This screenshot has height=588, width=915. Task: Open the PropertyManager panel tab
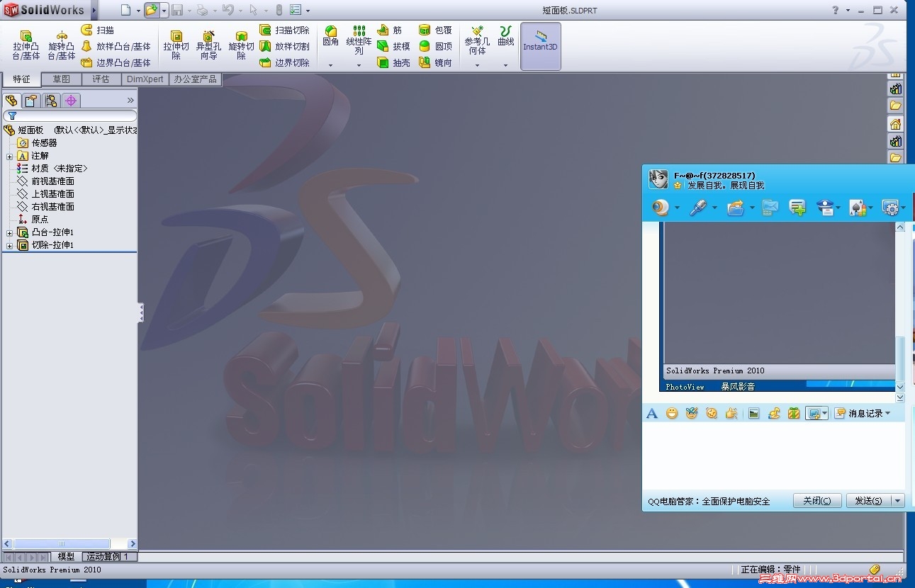click(31, 101)
